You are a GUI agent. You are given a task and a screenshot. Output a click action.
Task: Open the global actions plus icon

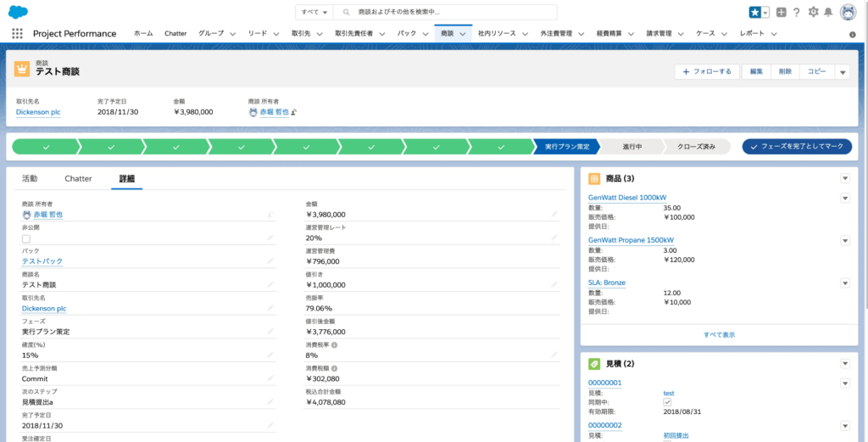point(781,12)
